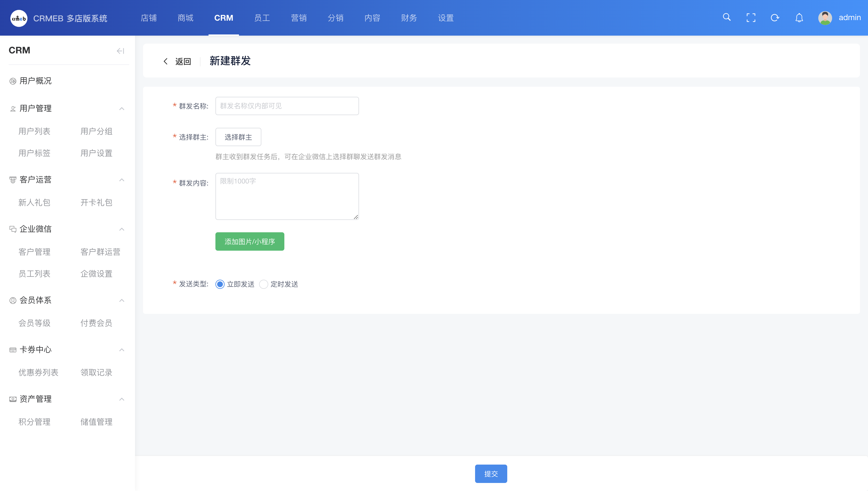
Task: Collapse the 企业微信 menu group
Action: (122, 229)
